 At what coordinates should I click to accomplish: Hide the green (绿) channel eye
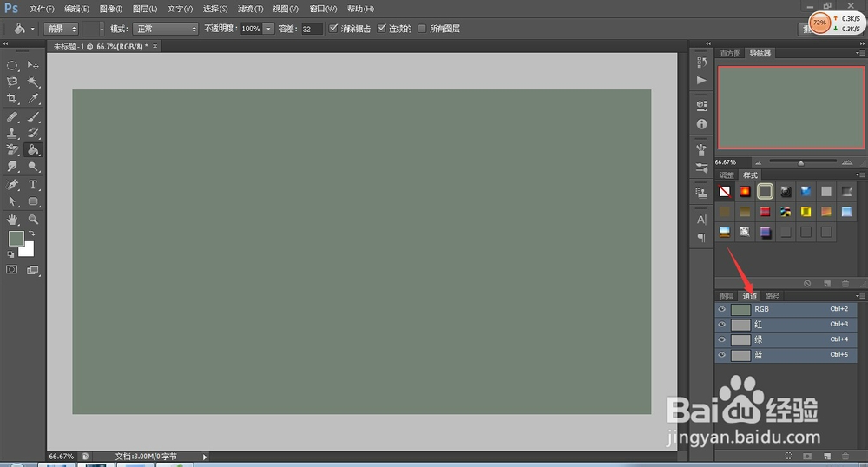click(722, 339)
